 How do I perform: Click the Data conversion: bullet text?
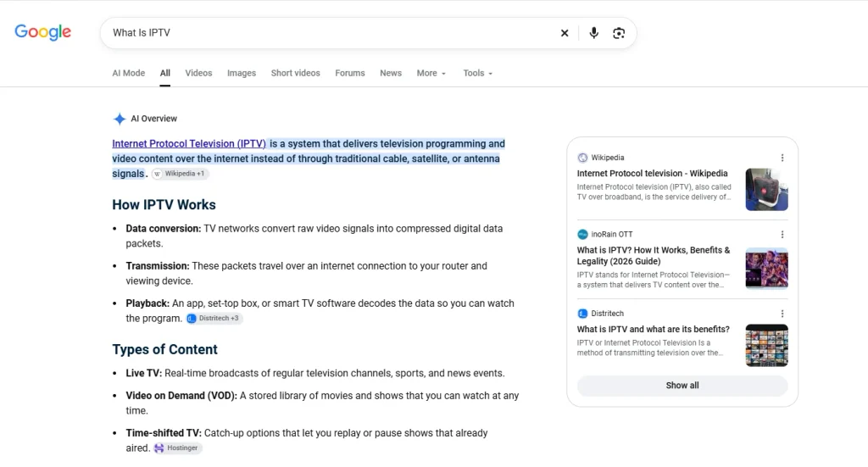[164, 229]
